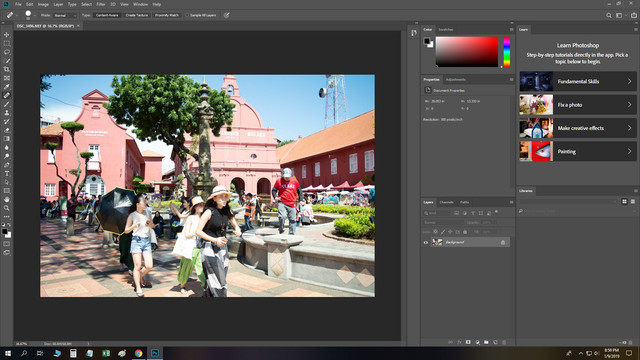Click the Change Screen Mode icon
This screenshot has height=360, width=640.
(7, 253)
